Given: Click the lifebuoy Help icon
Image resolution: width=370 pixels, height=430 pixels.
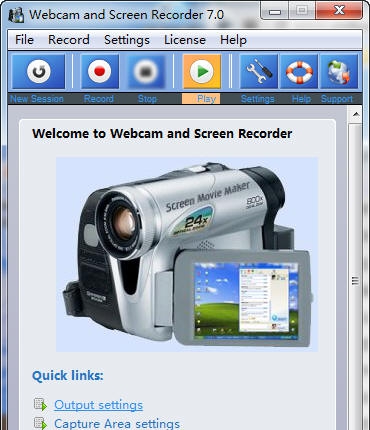Looking at the screenshot, I should pyautogui.click(x=299, y=72).
